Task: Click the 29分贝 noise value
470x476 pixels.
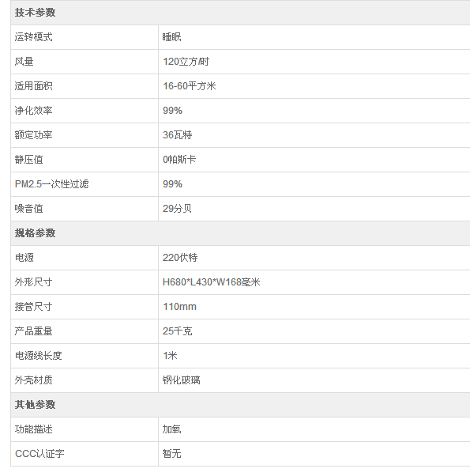Action: pyautogui.click(x=177, y=209)
